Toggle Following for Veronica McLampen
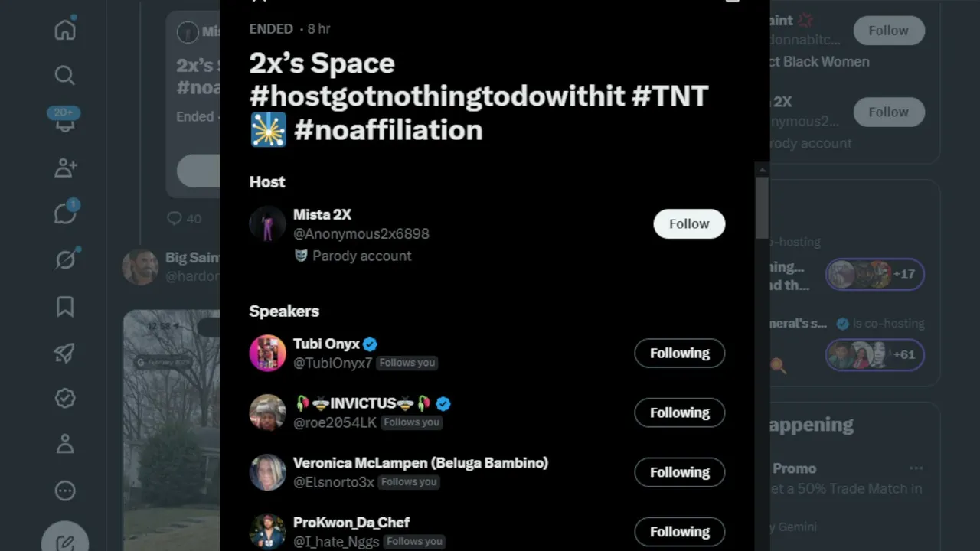Screen dimensions: 980x551 coord(680,472)
